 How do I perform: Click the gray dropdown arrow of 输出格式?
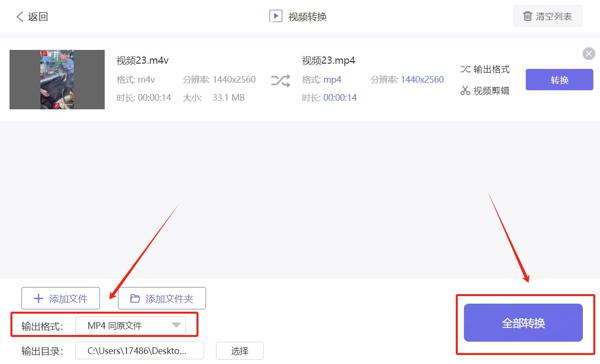(x=177, y=325)
